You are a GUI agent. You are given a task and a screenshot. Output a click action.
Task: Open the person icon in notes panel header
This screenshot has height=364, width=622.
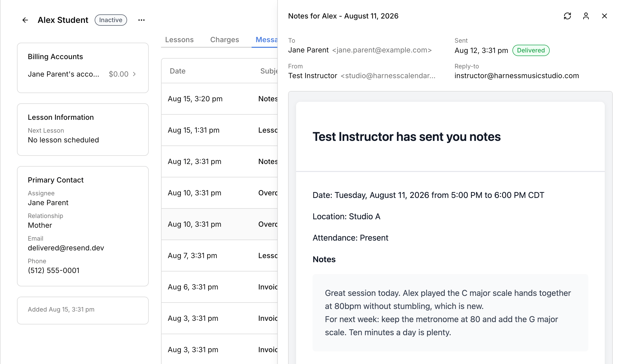pyautogui.click(x=586, y=16)
